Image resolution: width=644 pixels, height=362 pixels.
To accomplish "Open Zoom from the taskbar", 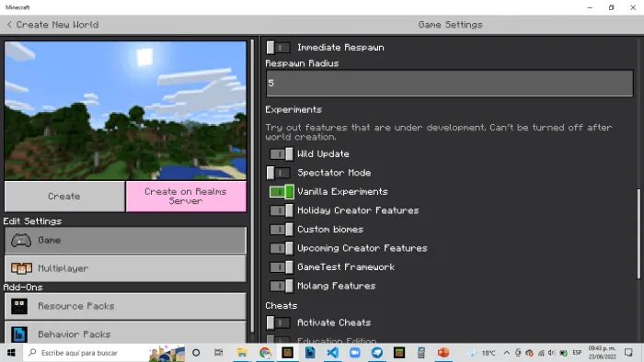I will click(355, 353).
